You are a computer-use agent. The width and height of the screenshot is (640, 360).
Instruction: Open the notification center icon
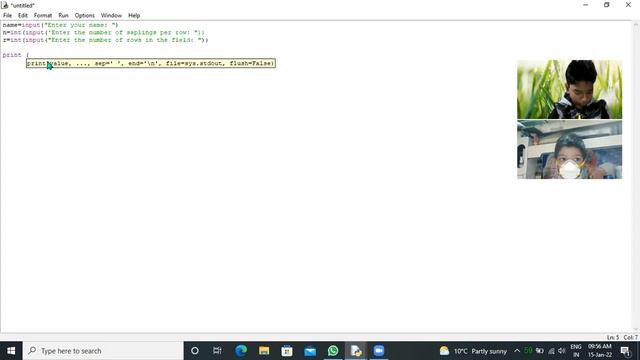tap(625, 351)
